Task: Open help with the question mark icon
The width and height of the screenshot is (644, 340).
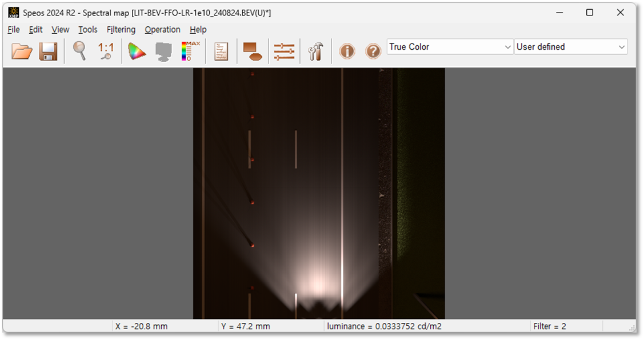Action: tap(373, 51)
